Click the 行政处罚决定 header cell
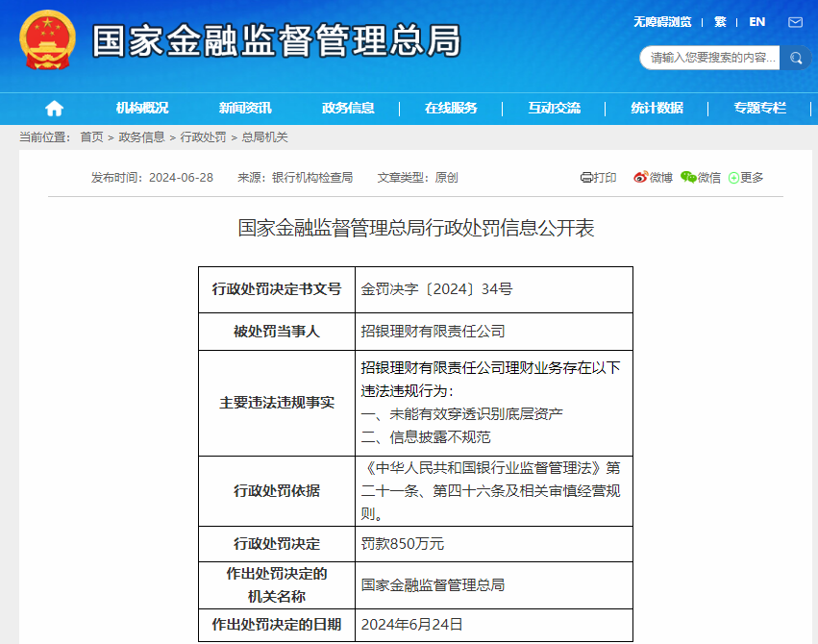Viewport: 818px width, 644px height. coord(277,544)
